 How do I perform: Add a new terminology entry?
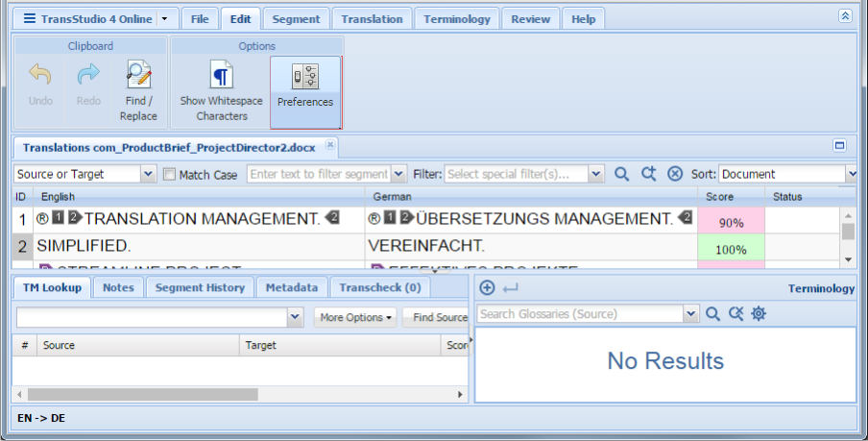487,287
